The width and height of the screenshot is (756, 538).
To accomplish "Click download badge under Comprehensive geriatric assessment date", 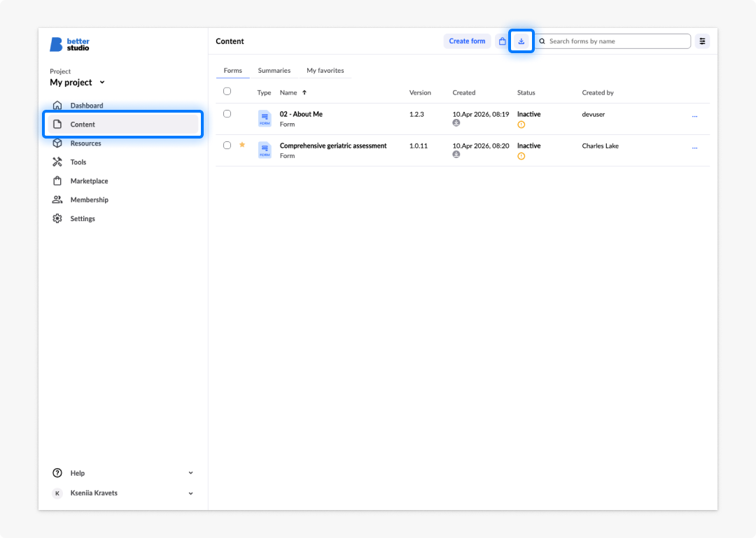I will click(x=456, y=155).
